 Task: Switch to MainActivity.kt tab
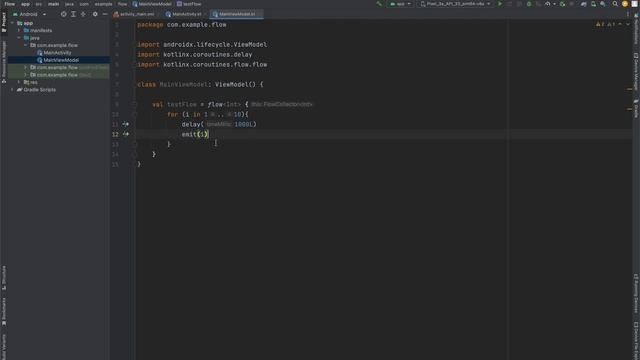click(x=186, y=14)
